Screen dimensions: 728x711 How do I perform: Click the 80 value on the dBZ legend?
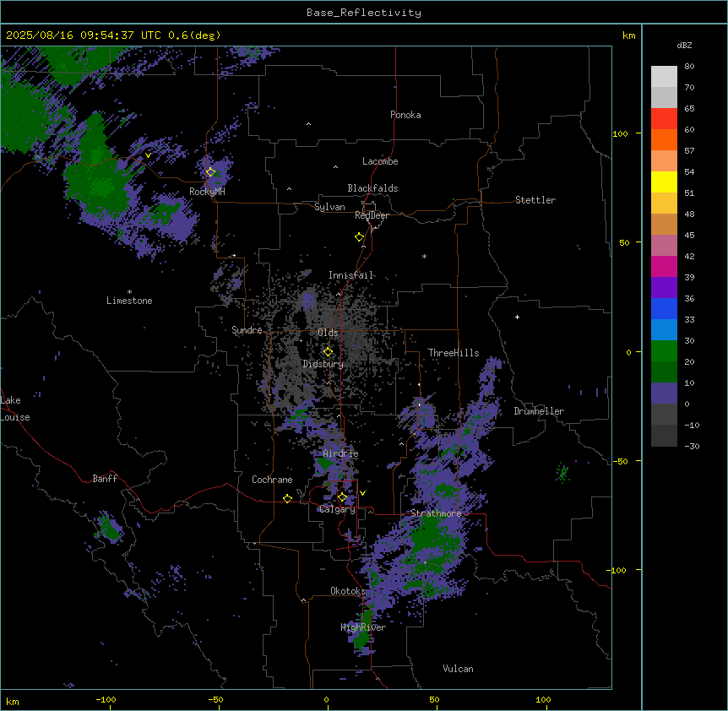pos(689,67)
